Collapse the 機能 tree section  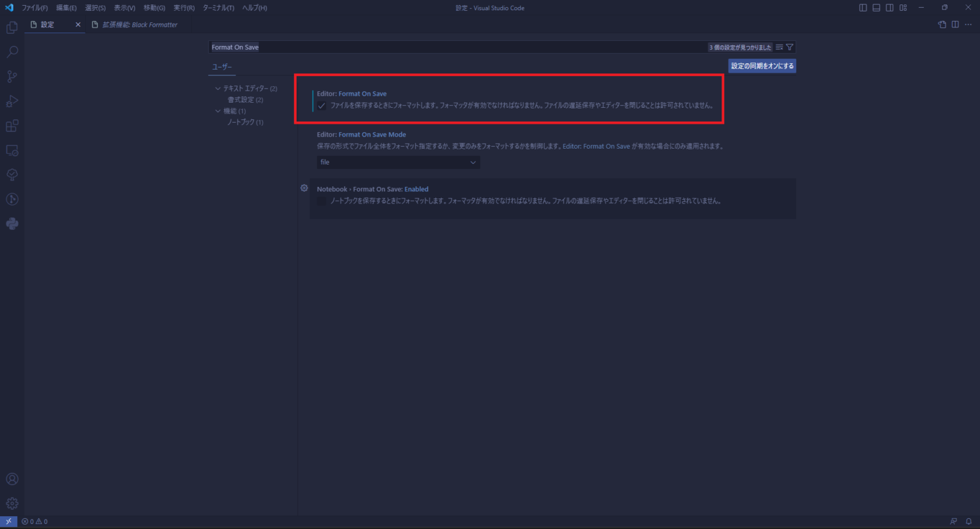tap(218, 111)
